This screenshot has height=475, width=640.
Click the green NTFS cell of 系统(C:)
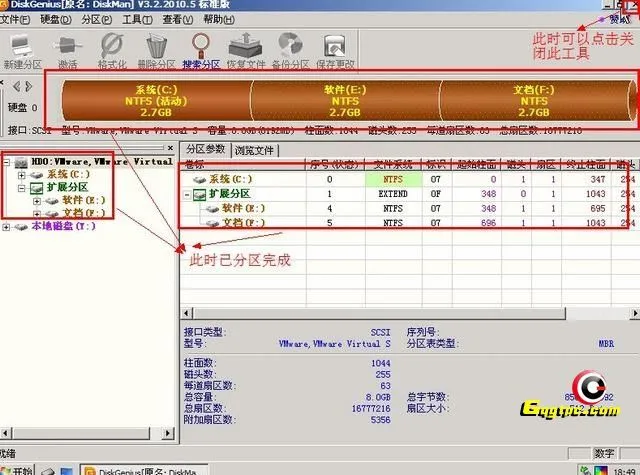tap(393, 179)
